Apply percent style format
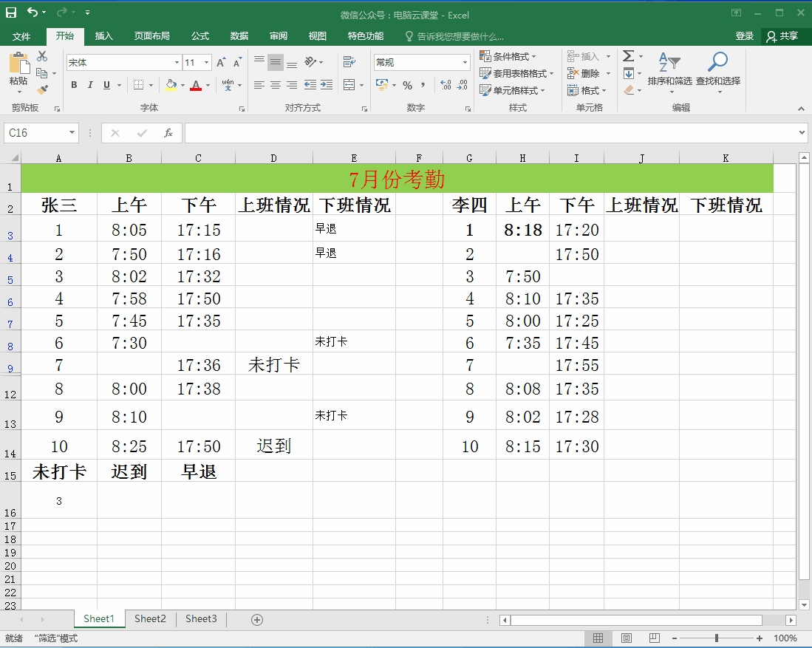This screenshot has height=648, width=812. click(x=408, y=86)
